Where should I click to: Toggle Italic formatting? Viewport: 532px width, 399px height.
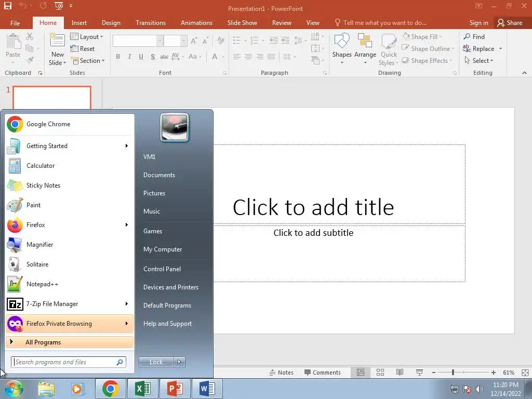(129, 57)
